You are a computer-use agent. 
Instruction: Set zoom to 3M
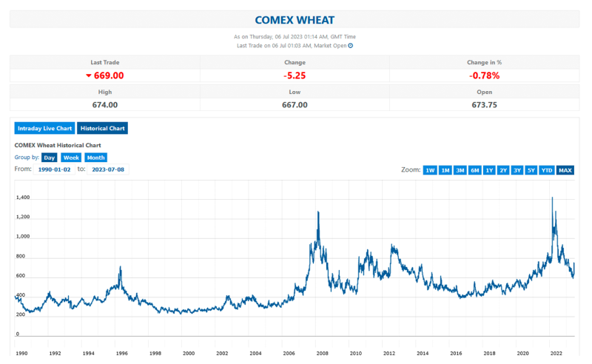(460, 170)
